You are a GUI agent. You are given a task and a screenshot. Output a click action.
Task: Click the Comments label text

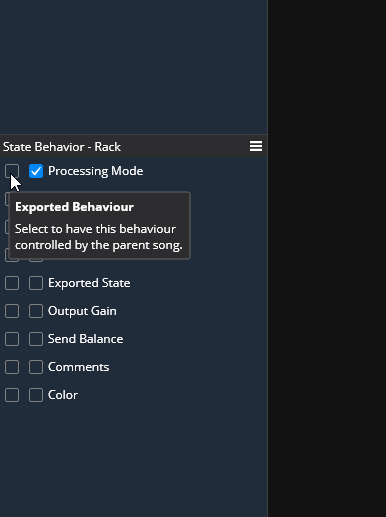pyautogui.click(x=79, y=367)
